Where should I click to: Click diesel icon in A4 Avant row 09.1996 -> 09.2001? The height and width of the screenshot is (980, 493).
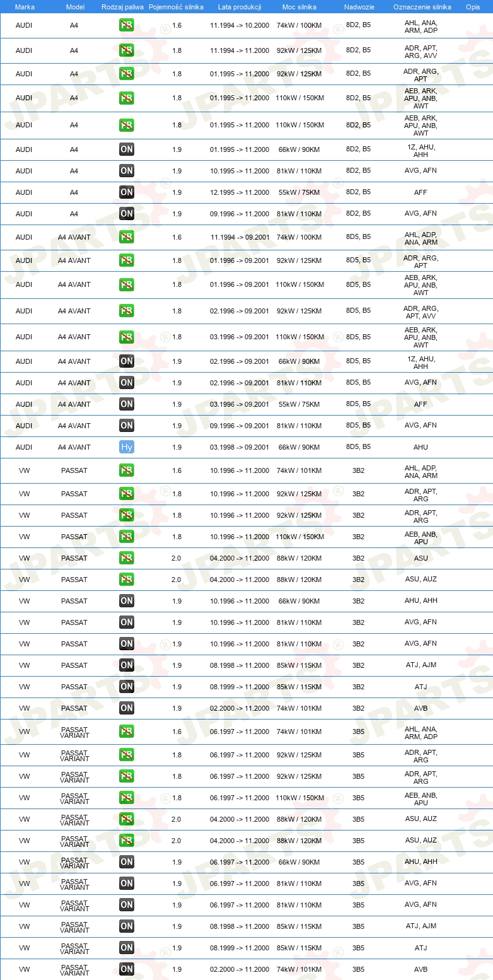126,426
